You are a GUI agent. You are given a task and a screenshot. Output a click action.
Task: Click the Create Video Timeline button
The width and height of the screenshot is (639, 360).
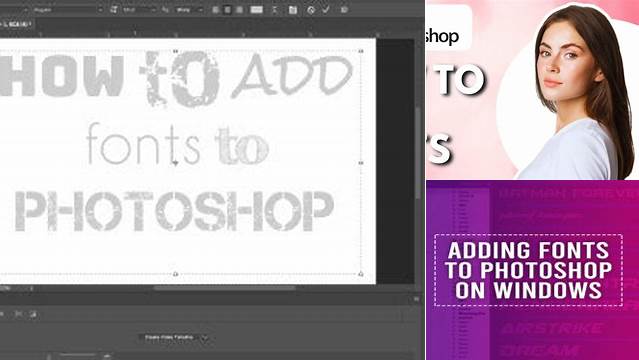pos(169,338)
